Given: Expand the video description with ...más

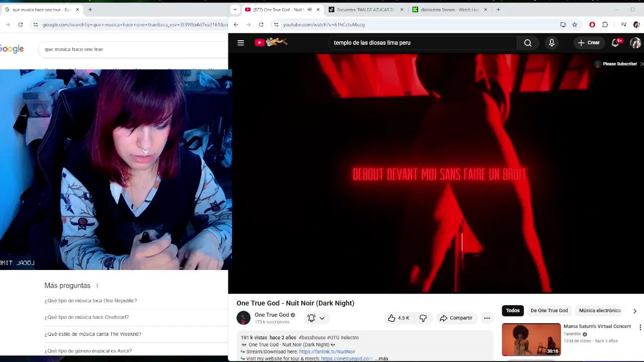Looking at the screenshot, I should [x=381, y=358].
